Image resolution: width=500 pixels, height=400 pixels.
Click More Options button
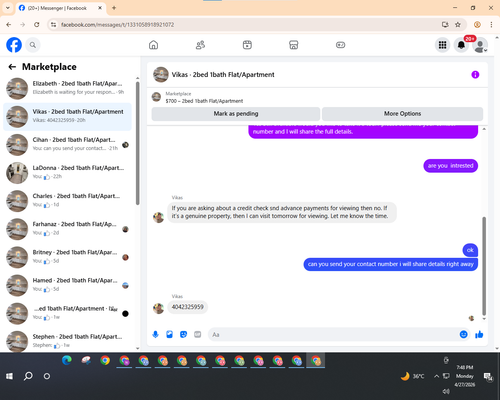[402, 114]
